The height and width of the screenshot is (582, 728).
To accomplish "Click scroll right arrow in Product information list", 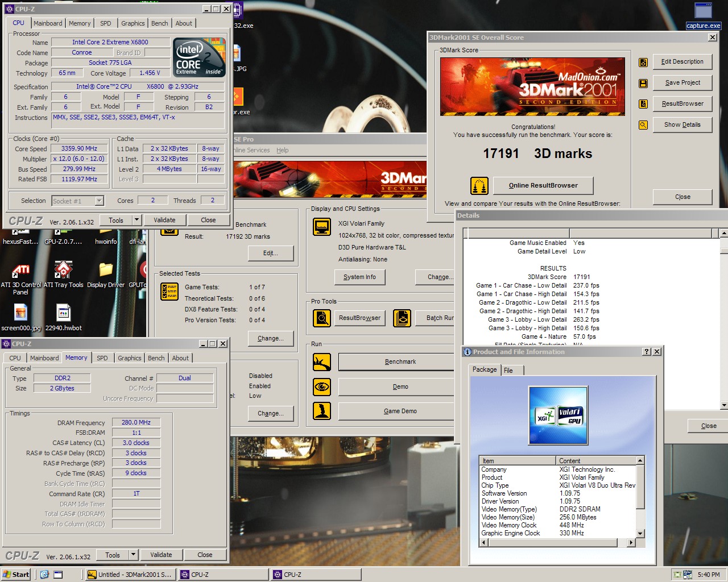I will 631,543.
